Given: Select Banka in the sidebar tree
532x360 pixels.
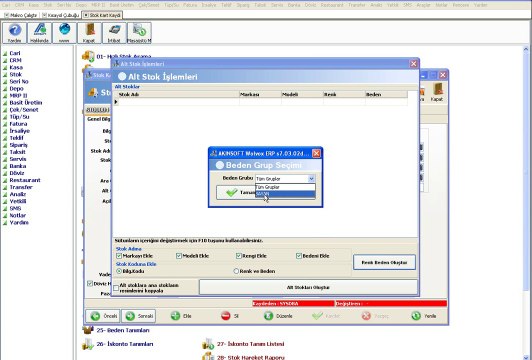Looking at the screenshot, I should (18, 166).
